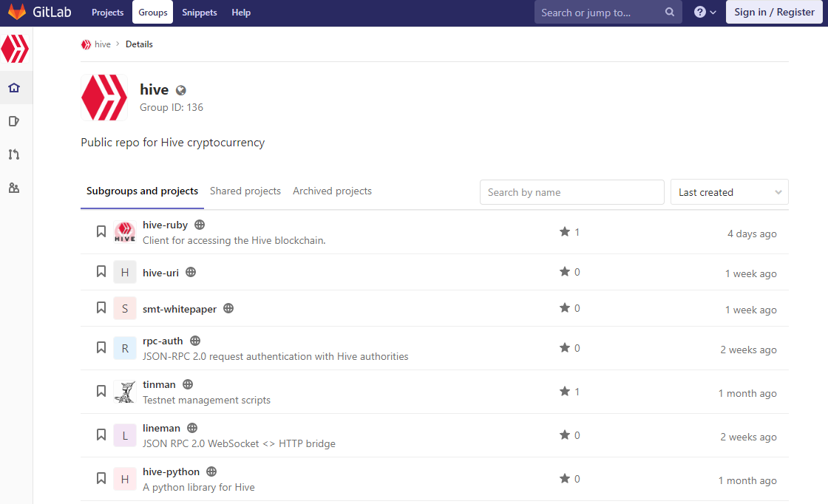Open smt-whitepaper project link

pyautogui.click(x=180, y=309)
